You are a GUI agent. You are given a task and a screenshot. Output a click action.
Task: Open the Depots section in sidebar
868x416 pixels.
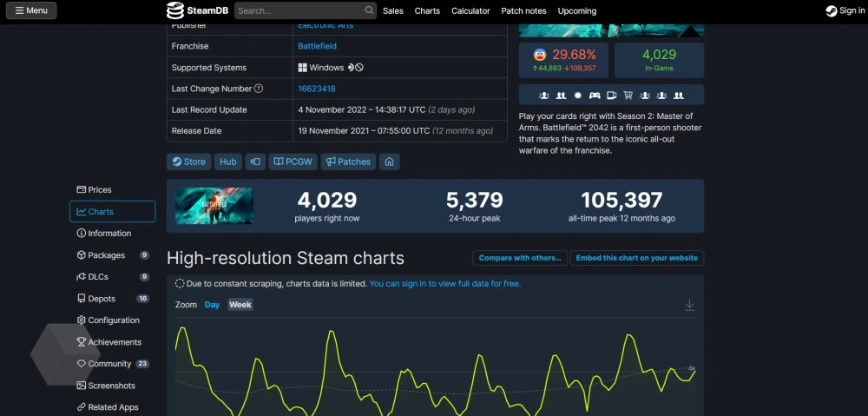pos(102,299)
